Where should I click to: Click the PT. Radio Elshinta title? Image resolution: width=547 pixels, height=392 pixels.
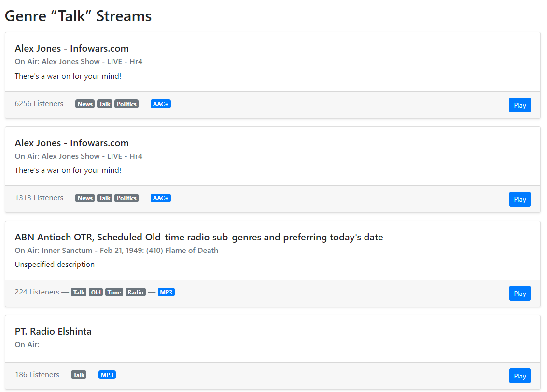53,331
